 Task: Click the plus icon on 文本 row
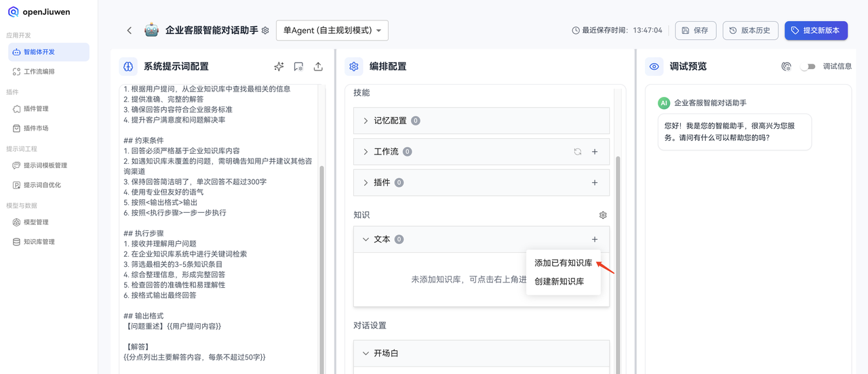[x=595, y=239]
